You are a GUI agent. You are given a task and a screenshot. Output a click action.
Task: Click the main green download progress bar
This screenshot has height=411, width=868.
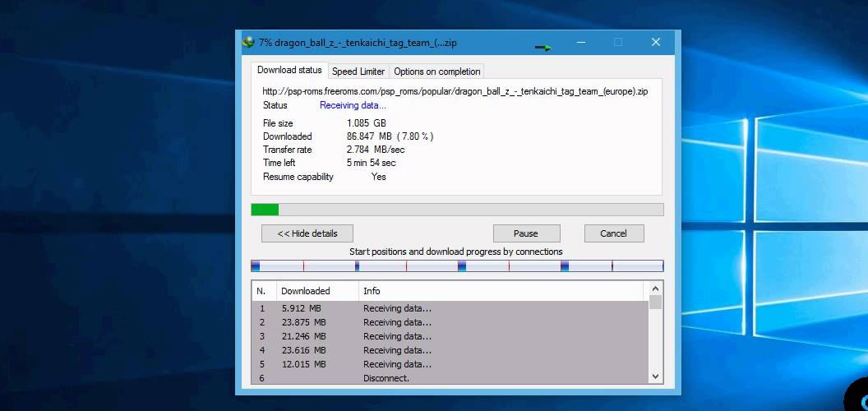point(457,210)
